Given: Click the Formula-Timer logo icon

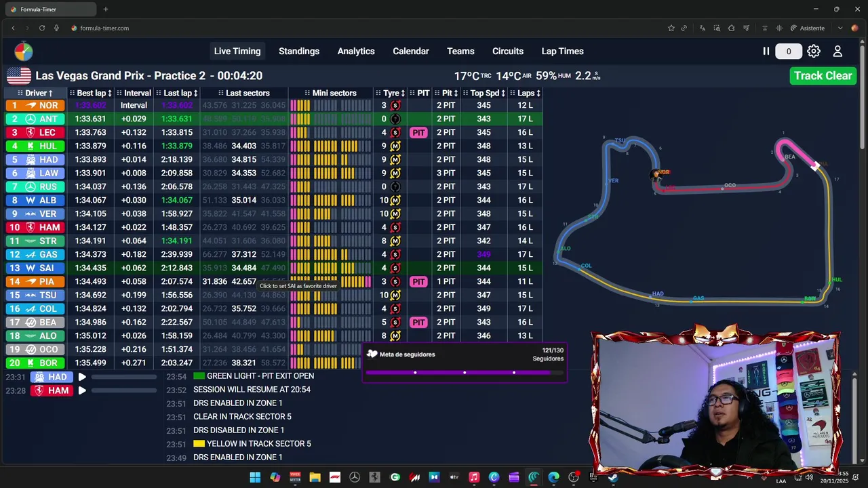Looking at the screenshot, I should 23,52.
